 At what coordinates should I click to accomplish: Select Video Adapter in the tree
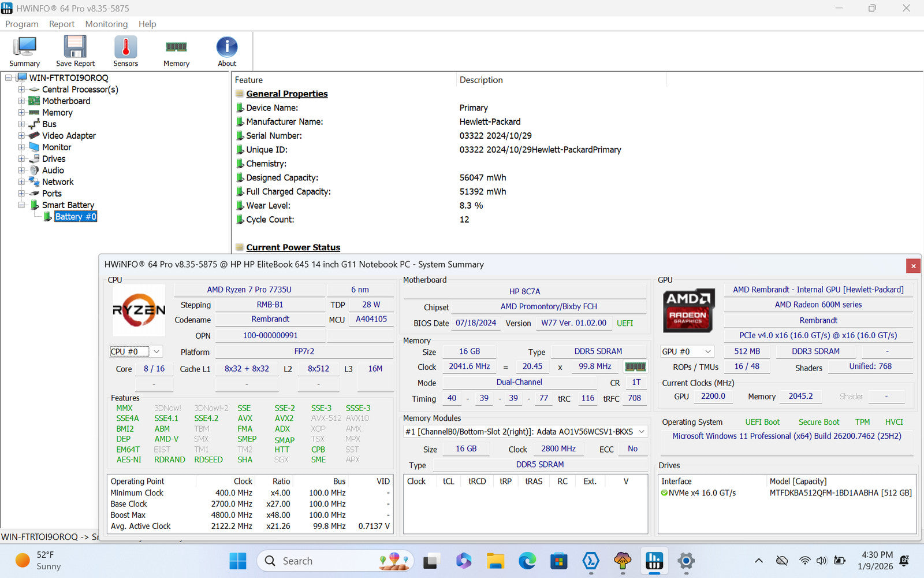click(x=69, y=136)
